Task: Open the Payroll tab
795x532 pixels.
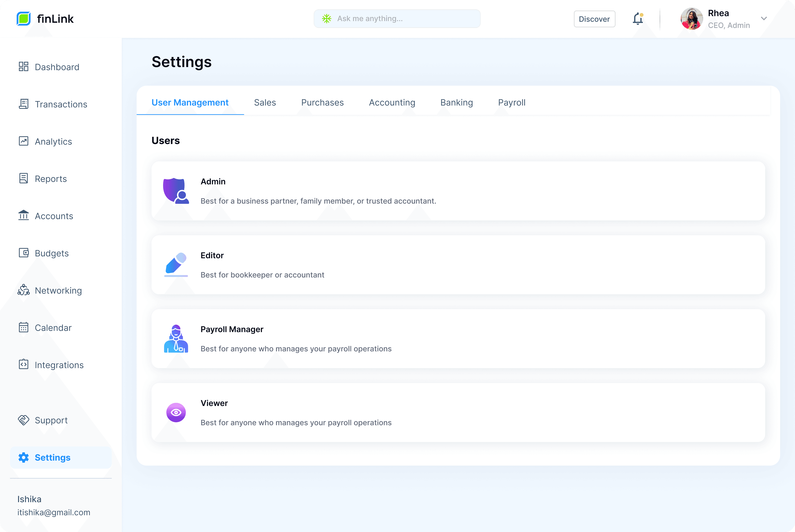Action: 512,102
